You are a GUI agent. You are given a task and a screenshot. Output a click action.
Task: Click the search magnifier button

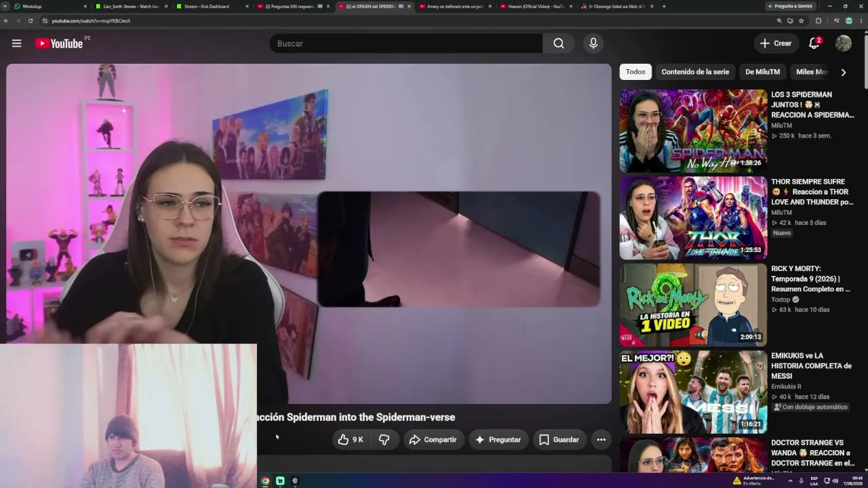coord(558,43)
